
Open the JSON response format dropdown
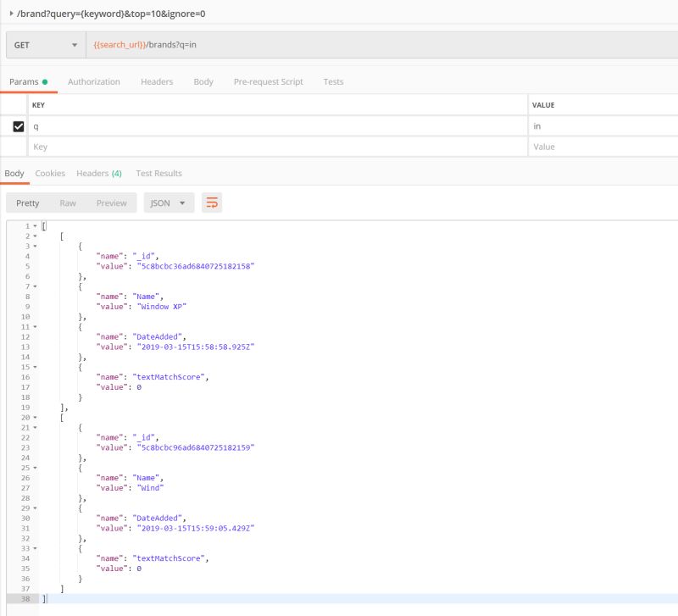tap(166, 203)
